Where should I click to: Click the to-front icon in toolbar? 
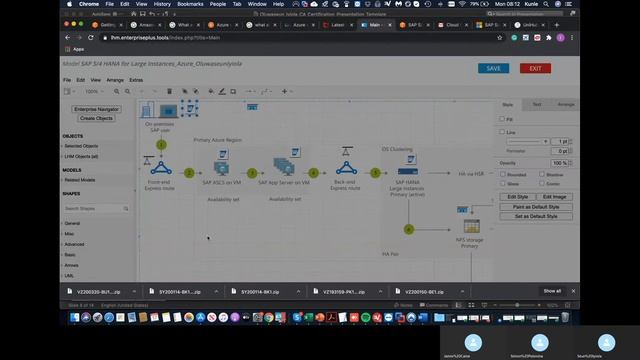[x=184, y=91]
